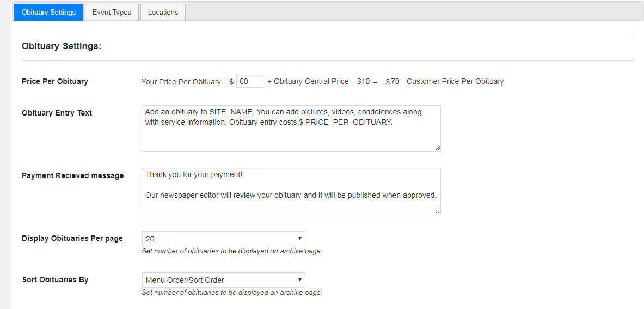Viewport: 644px width, 309px height.
Task: Click the $10 Obituary Central Price value
Action: tap(363, 81)
